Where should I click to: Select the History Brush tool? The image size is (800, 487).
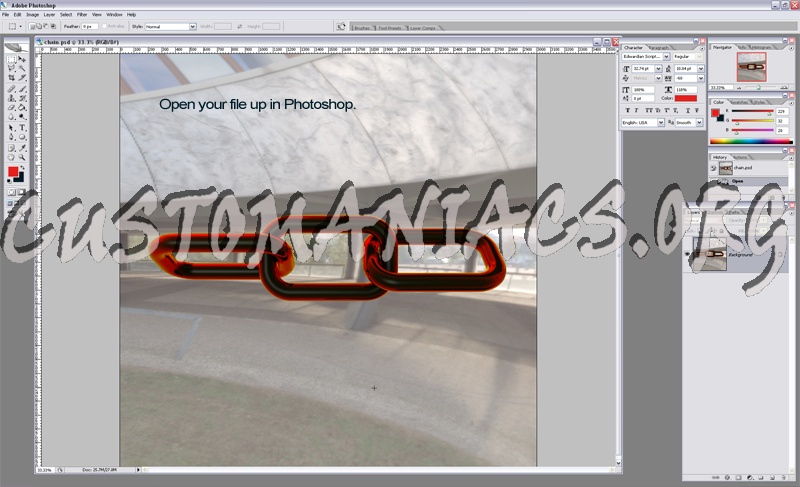[22, 98]
